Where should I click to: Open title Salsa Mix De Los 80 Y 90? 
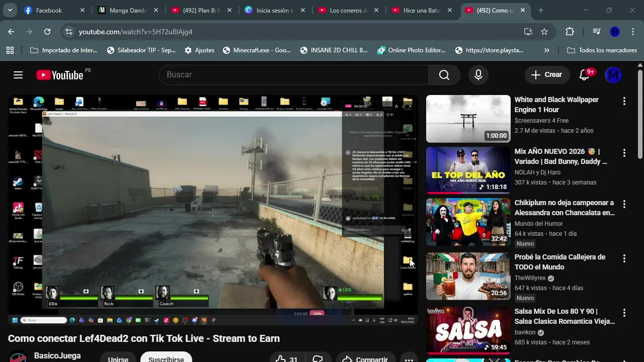pyautogui.click(x=565, y=316)
